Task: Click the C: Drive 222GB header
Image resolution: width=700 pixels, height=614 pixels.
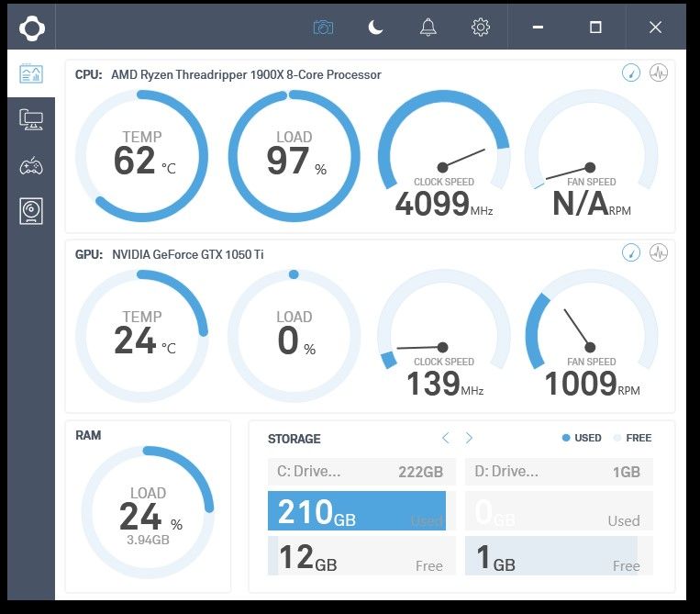Action: (361, 472)
